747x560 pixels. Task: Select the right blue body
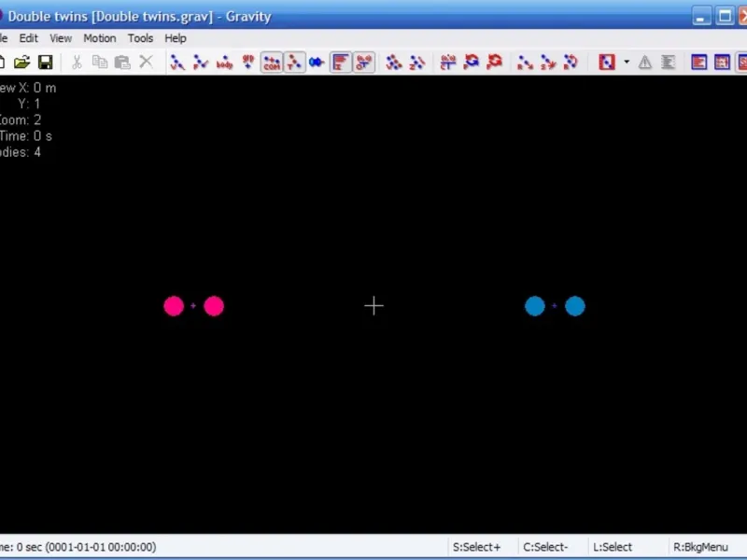click(x=575, y=306)
